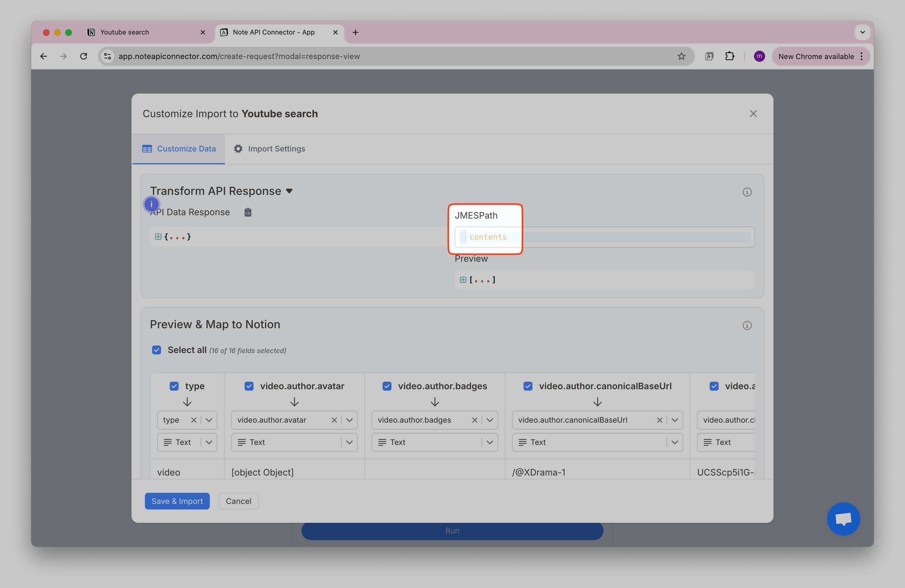Open info icon for Transform API Response
Screen dimensions: 905x588
pyautogui.click(x=747, y=192)
